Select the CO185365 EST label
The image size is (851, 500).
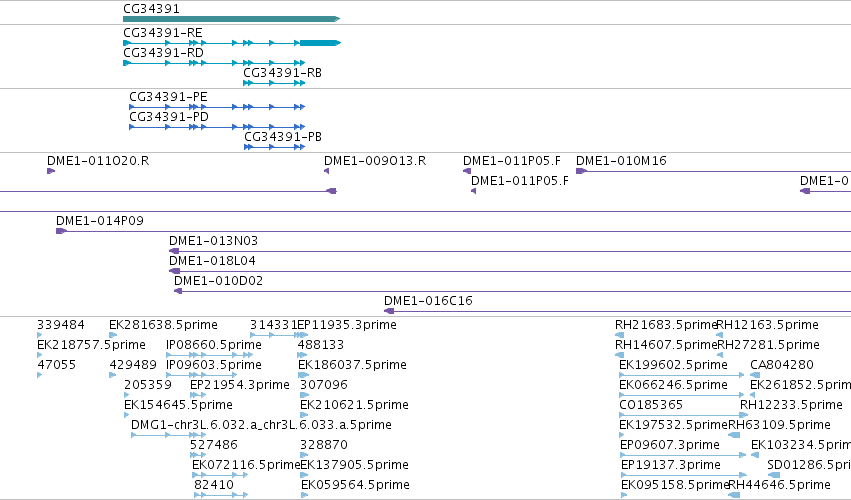click(x=651, y=405)
